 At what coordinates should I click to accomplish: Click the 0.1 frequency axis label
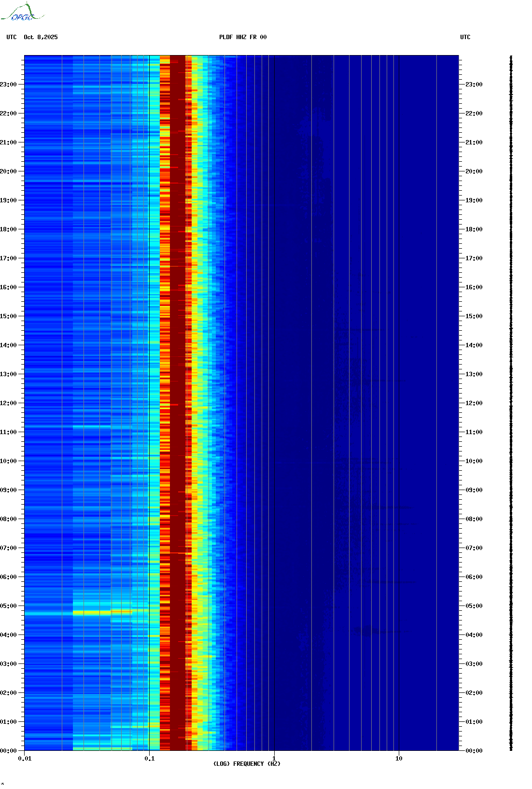pyautogui.click(x=149, y=759)
